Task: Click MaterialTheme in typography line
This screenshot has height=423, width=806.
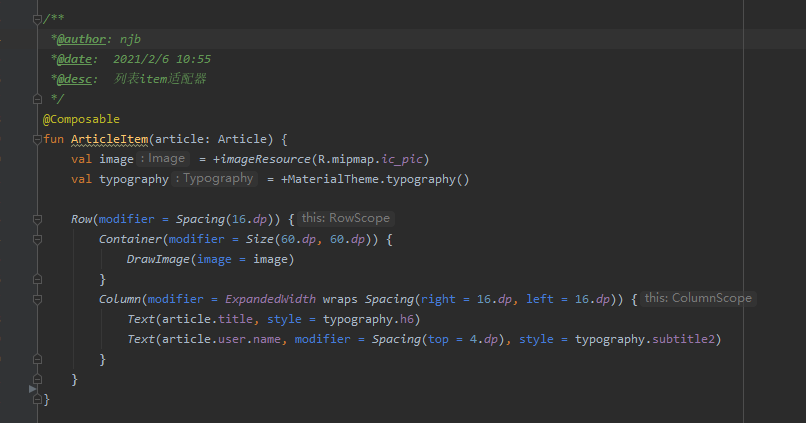Action: pyautogui.click(x=335, y=179)
